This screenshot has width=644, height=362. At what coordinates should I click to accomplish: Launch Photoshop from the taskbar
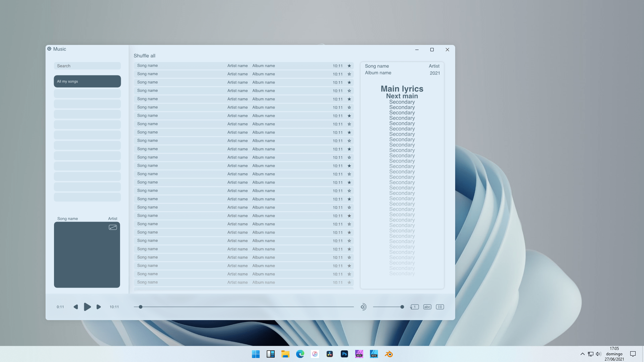[344, 354]
